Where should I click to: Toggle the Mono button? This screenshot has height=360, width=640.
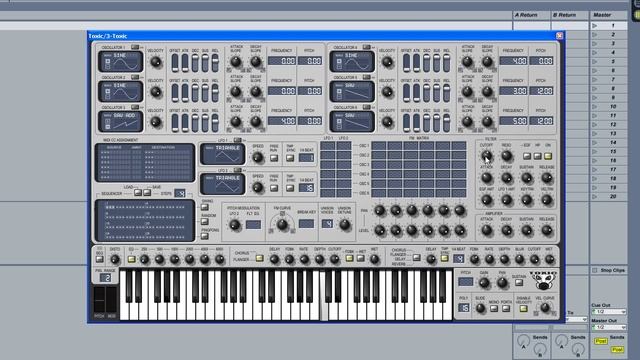[494, 309]
